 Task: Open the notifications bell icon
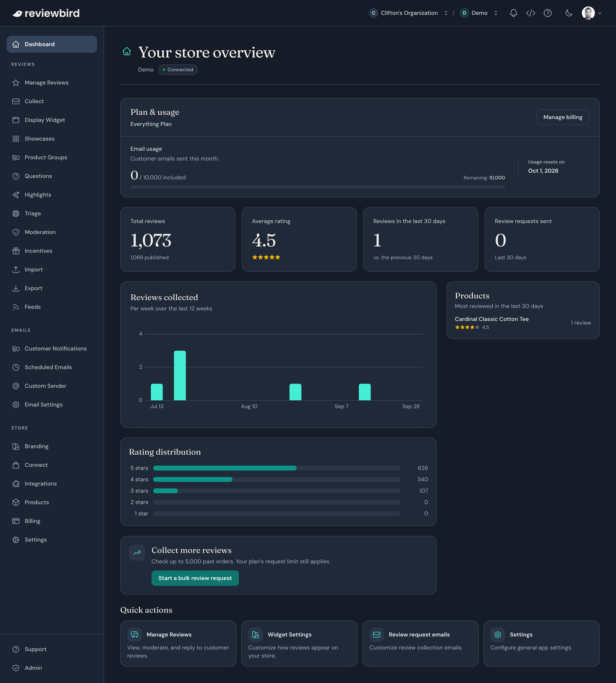click(x=513, y=13)
